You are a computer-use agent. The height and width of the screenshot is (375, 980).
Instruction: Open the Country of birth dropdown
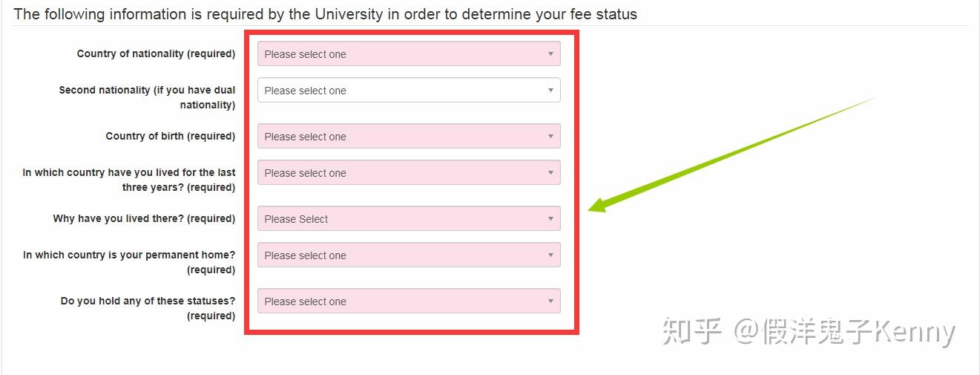[408, 137]
